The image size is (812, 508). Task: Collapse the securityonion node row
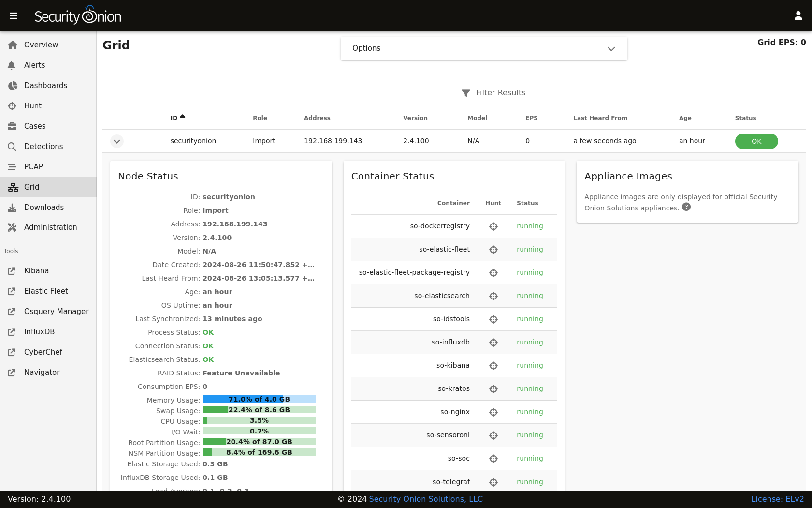point(117,141)
